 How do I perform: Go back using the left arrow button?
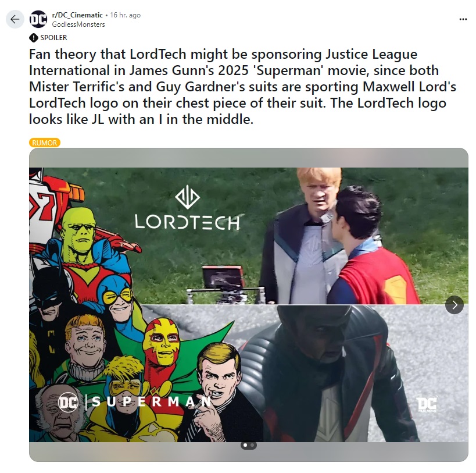click(15, 19)
